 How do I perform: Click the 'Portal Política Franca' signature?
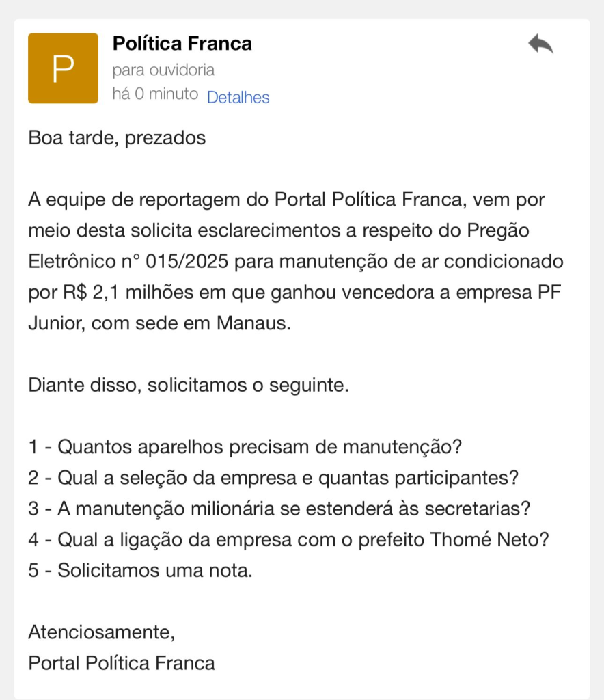122,662
